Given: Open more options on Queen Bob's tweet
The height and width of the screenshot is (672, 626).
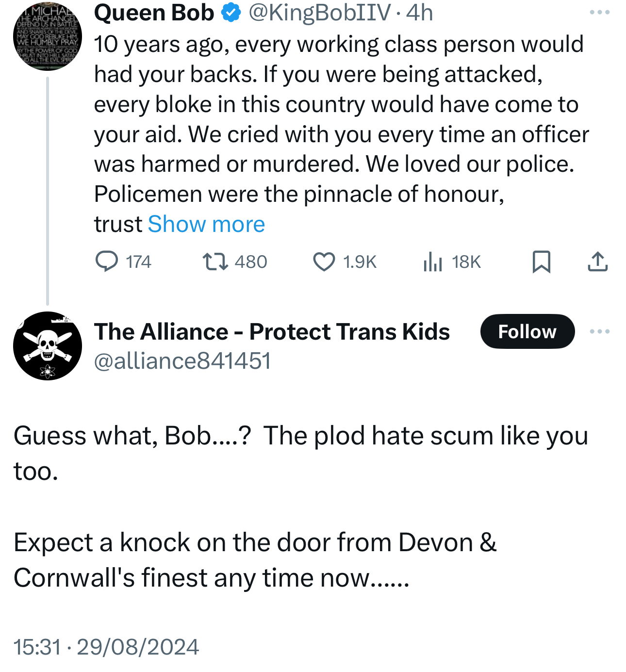Looking at the screenshot, I should pos(599,13).
